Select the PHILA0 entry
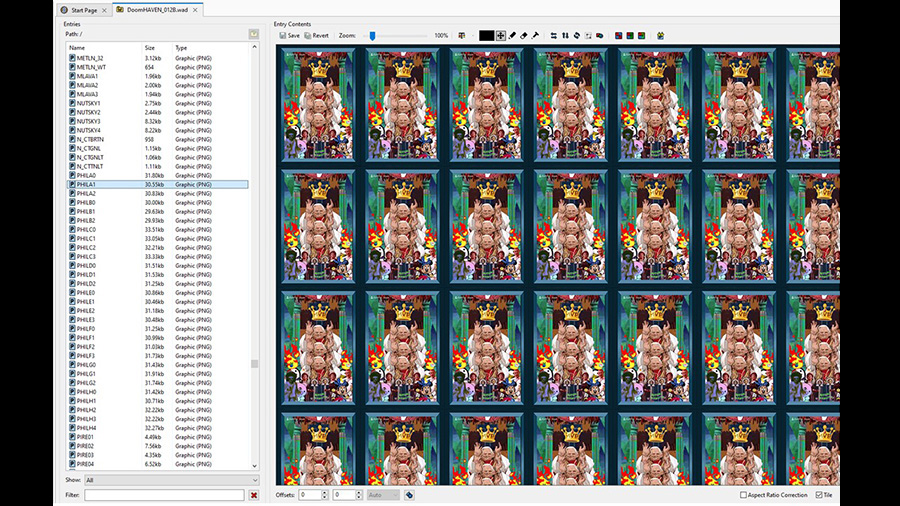Screen dimensions: 900x506 click(x=158, y=176)
